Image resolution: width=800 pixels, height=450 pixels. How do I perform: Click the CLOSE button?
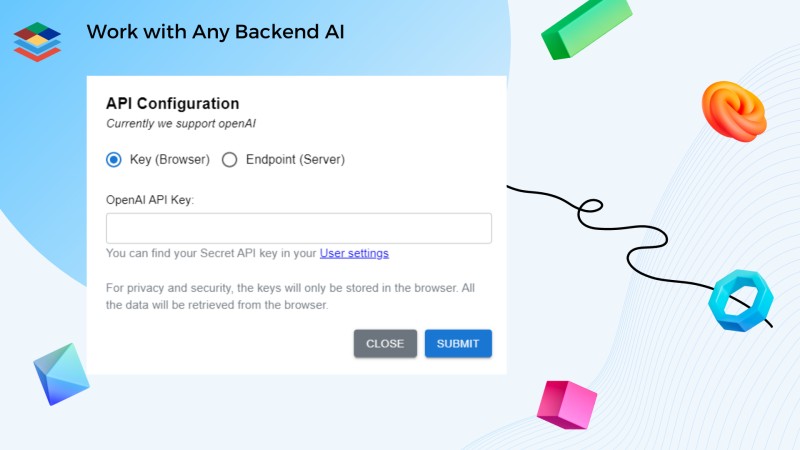coord(385,343)
